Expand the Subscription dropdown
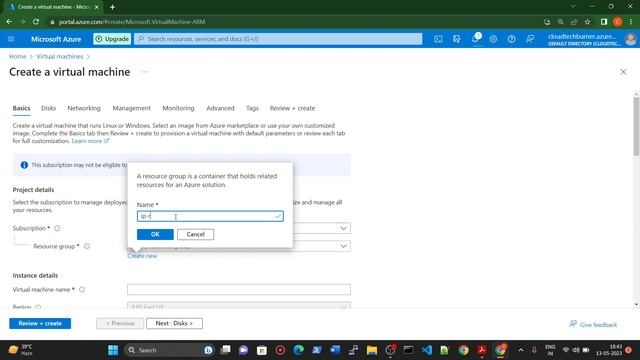The height and width of the screenshot is (360, 640). (343, 228)
